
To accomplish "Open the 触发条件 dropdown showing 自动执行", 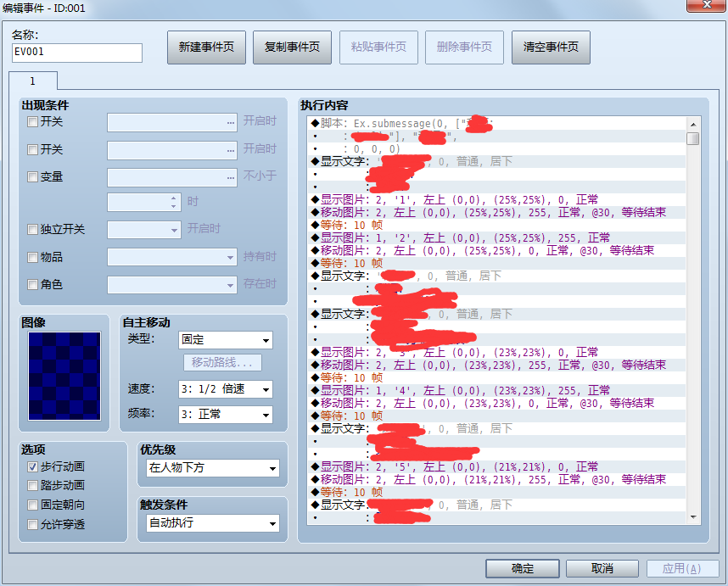I will [213, 523].
